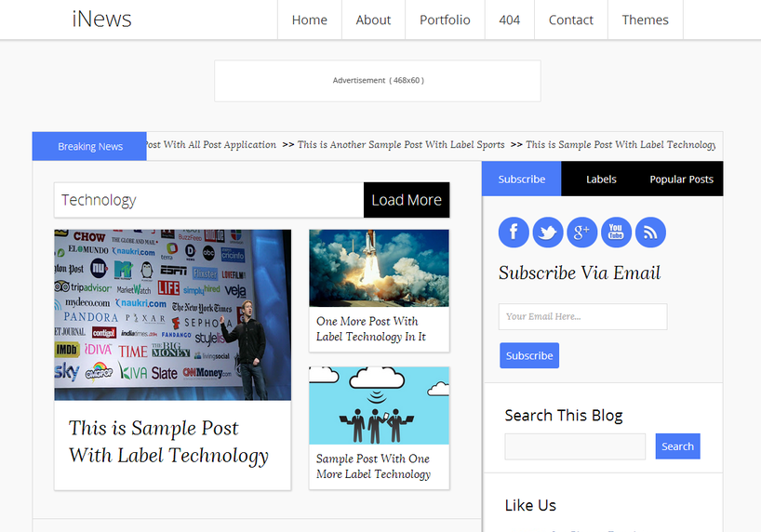This screenshot has width=761, height=532.
Task: Click the Facebook social icon
Action: tap(514, 233)
